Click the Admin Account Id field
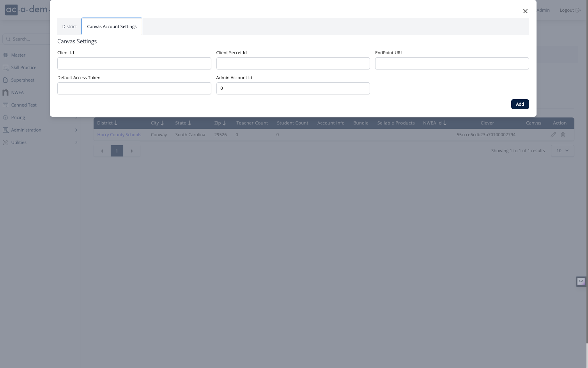This screenshot has height=368, width=588. pyautogui.click(x=293, y=88)
